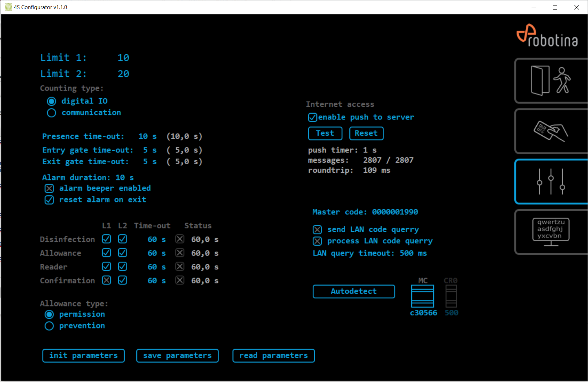Open the door and person counting page
This screenshot has width=588, height=382.
[551, 81]
